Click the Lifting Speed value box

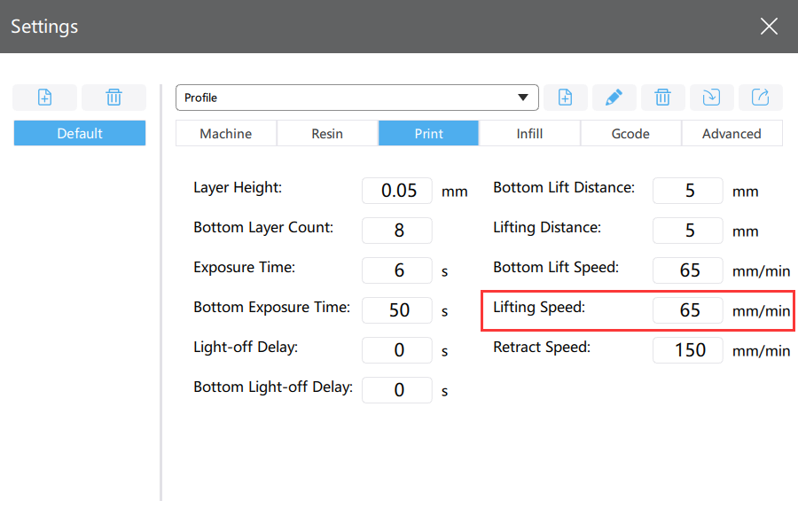coord(687,310)
